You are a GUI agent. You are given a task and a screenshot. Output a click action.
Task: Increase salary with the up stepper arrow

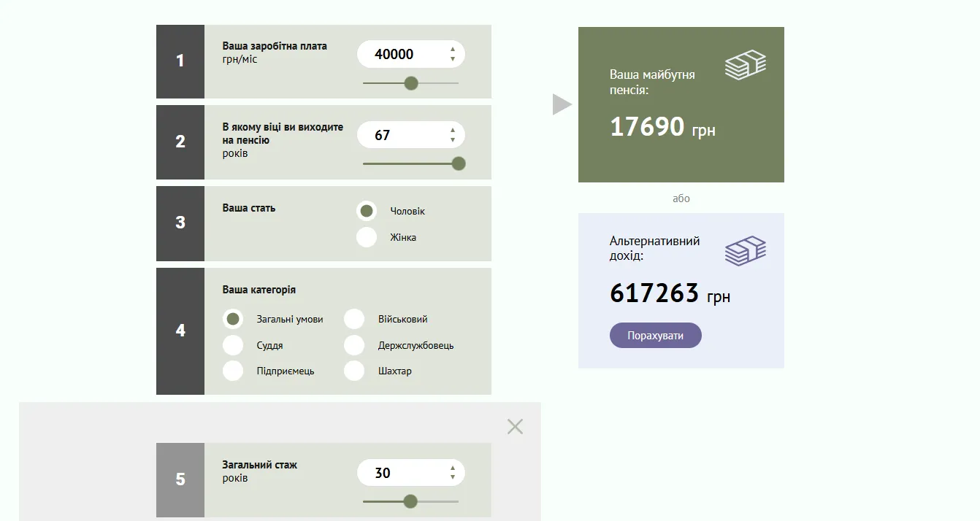coord(453,50)
